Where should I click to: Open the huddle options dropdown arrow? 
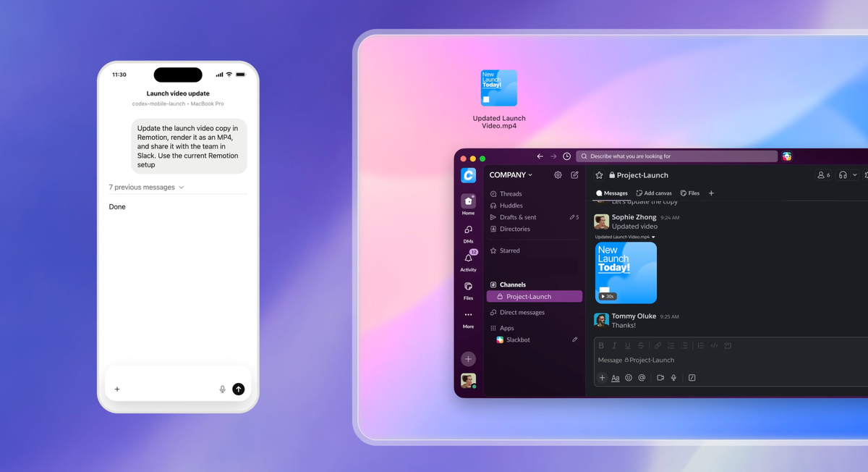click(854, 175)
